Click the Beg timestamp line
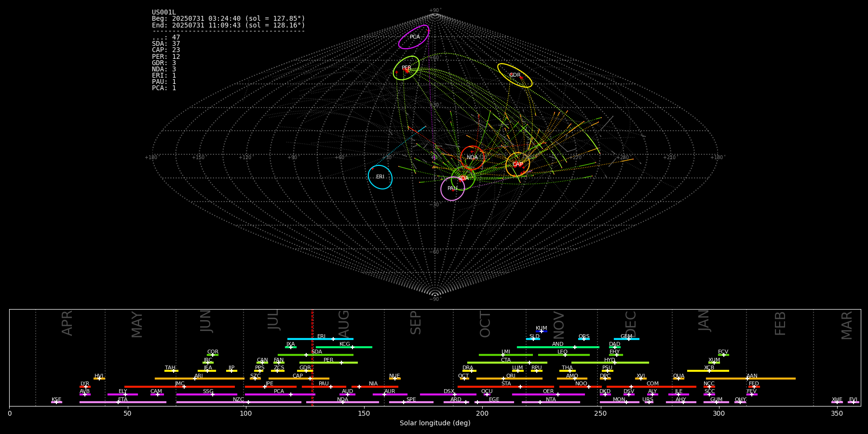Viewport: 868px width, 434px height. click(229, 19)
